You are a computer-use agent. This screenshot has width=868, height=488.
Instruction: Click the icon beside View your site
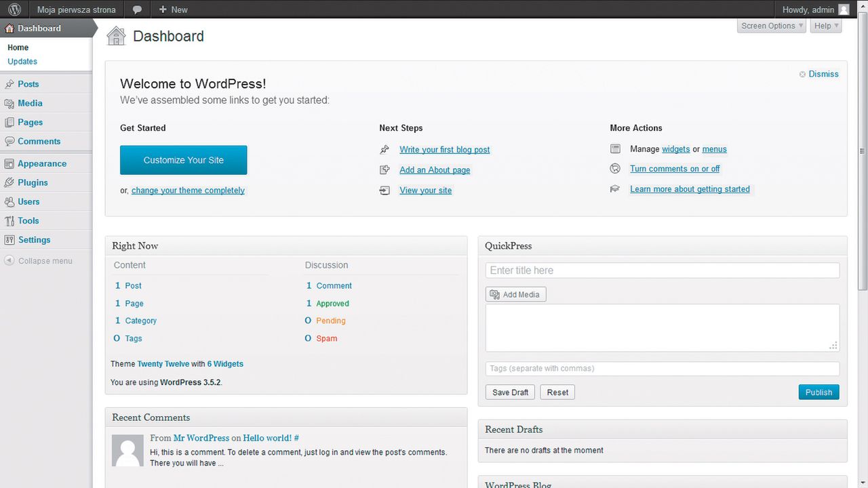385,190
